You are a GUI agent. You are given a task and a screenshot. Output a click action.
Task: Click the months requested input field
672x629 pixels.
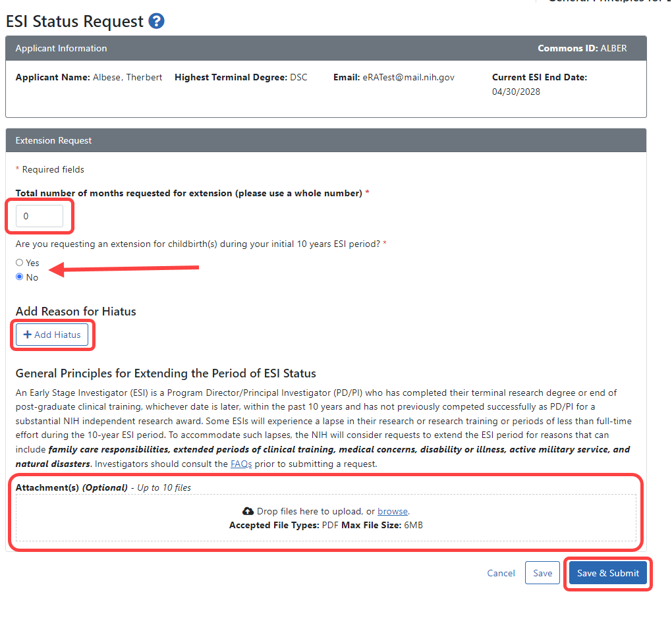pyautogui.click(x=40, y=215)
